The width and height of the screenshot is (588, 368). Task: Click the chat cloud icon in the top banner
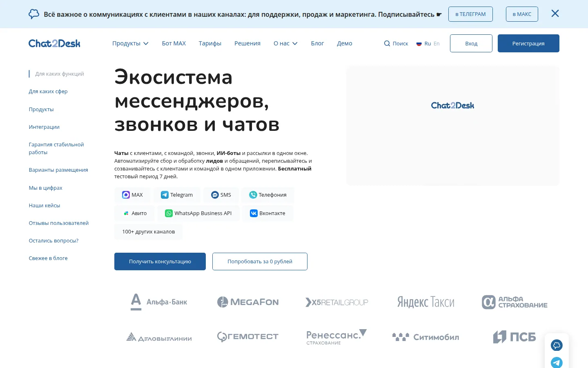(34, 14)
